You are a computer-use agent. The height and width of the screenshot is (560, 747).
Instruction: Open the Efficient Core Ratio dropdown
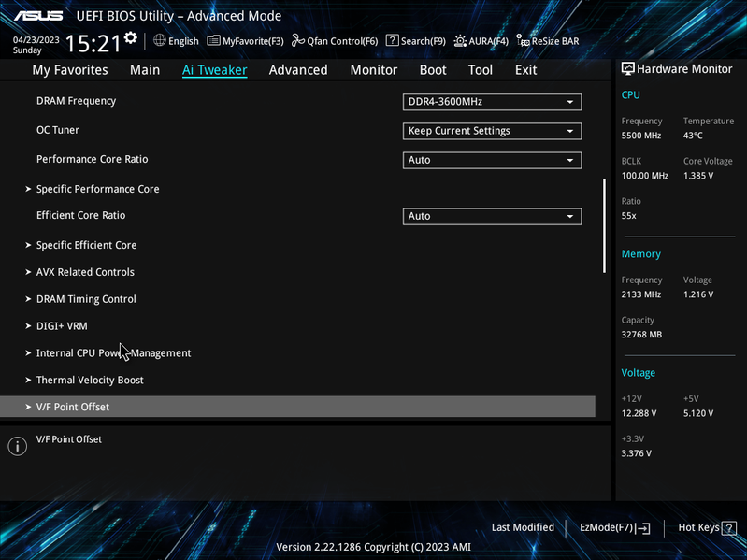click(x=492, y=216)
